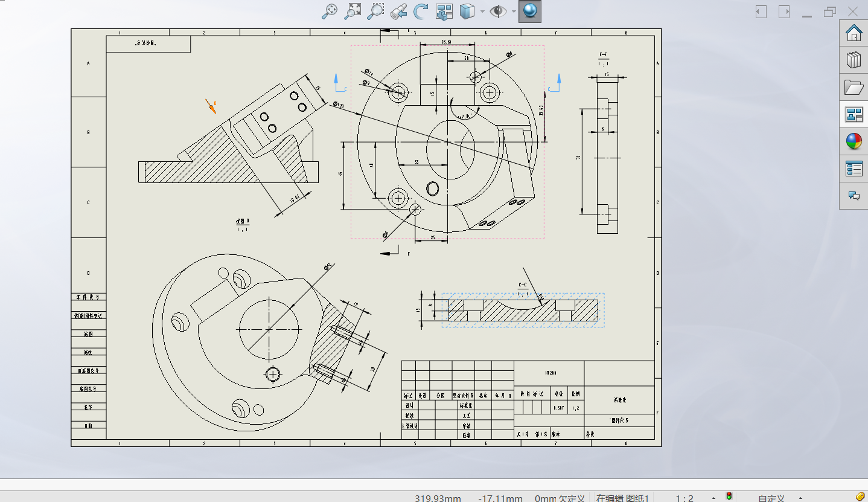Open the 1 : 2 sheet scale menu
868x502 pixels.
click(685, 498)
